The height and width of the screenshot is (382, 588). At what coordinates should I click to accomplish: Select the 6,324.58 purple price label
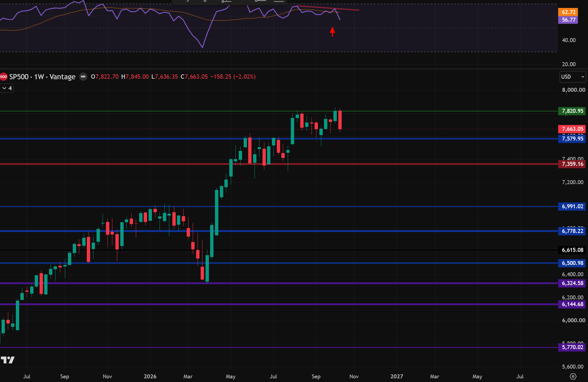(572, 283)
